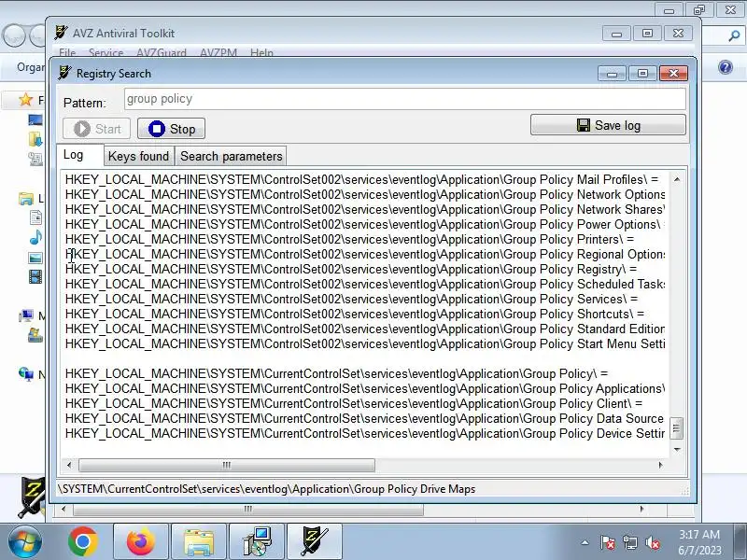Select the Log tab

[79, 155]
